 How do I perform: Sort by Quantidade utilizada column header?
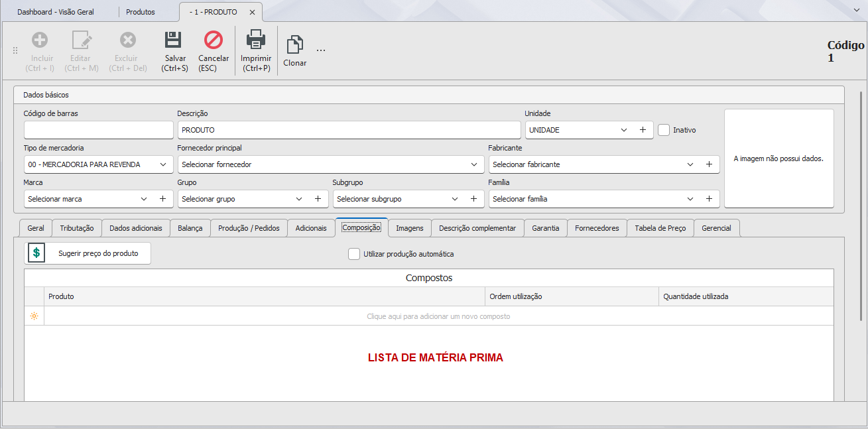point(746,296)
